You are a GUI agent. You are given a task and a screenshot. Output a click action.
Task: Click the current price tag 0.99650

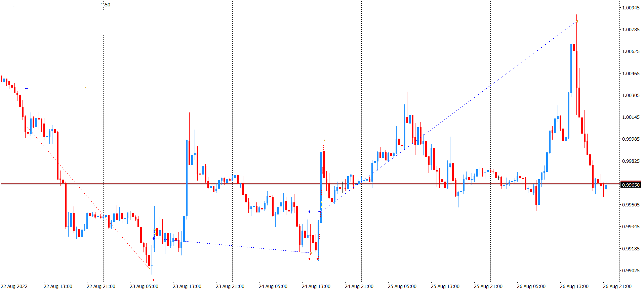631,185
